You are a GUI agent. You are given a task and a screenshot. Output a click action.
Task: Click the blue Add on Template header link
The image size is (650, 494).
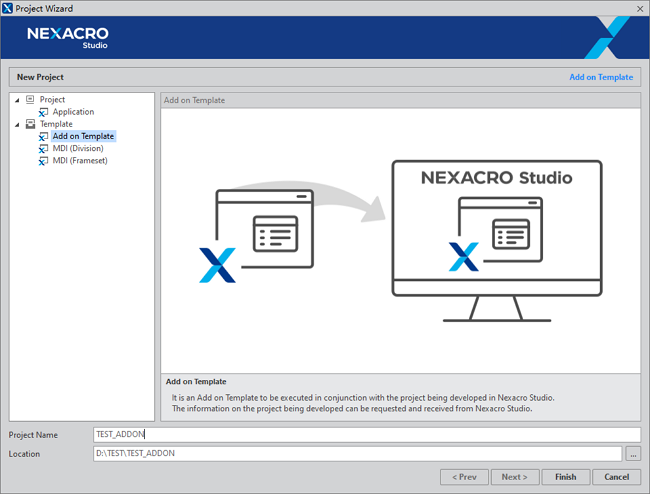coord(600,77)
